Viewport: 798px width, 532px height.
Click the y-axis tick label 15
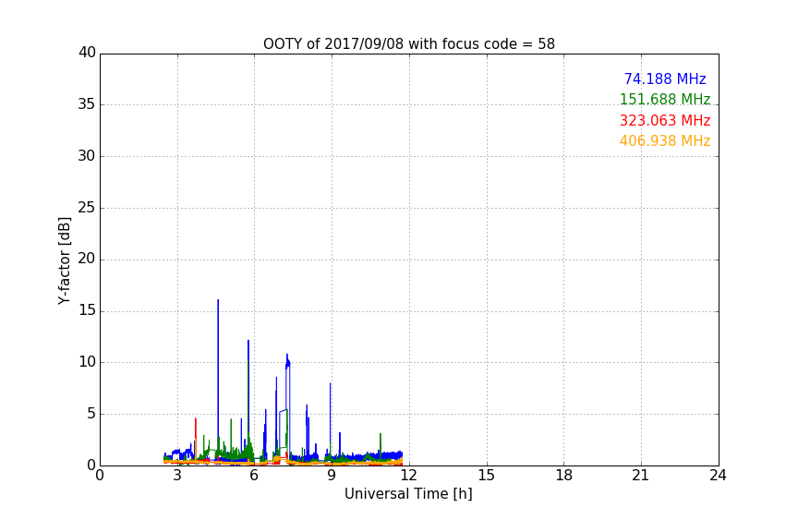(x=87, y=310)
